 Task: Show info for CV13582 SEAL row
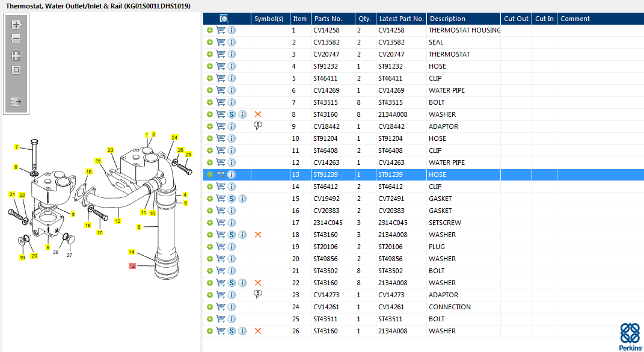[x=232, y=42]
